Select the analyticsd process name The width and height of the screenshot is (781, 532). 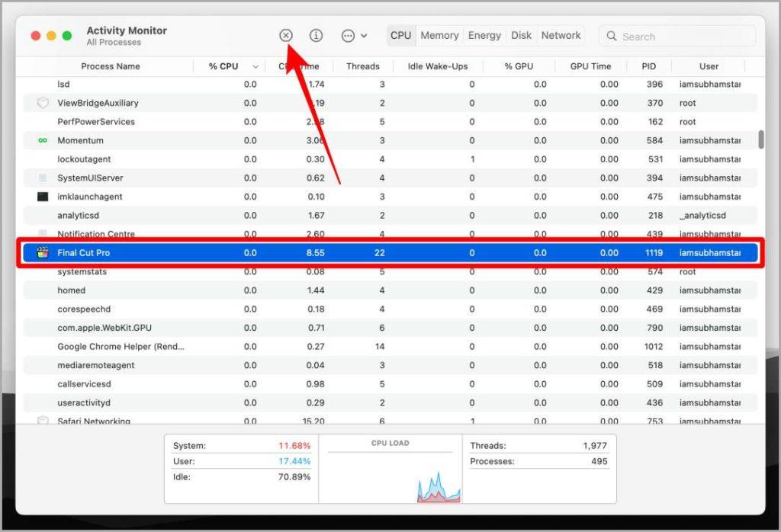[78, 216]
